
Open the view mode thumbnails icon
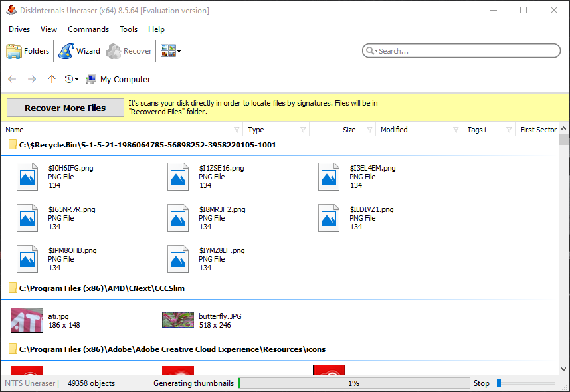click(x=168, y=51)
